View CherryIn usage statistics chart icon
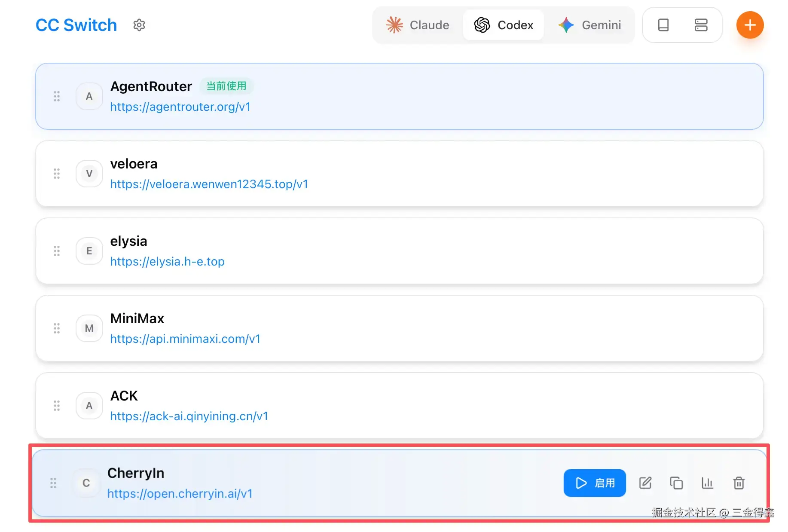The height and width of the screenshot is (532, 788). point(707,483)
